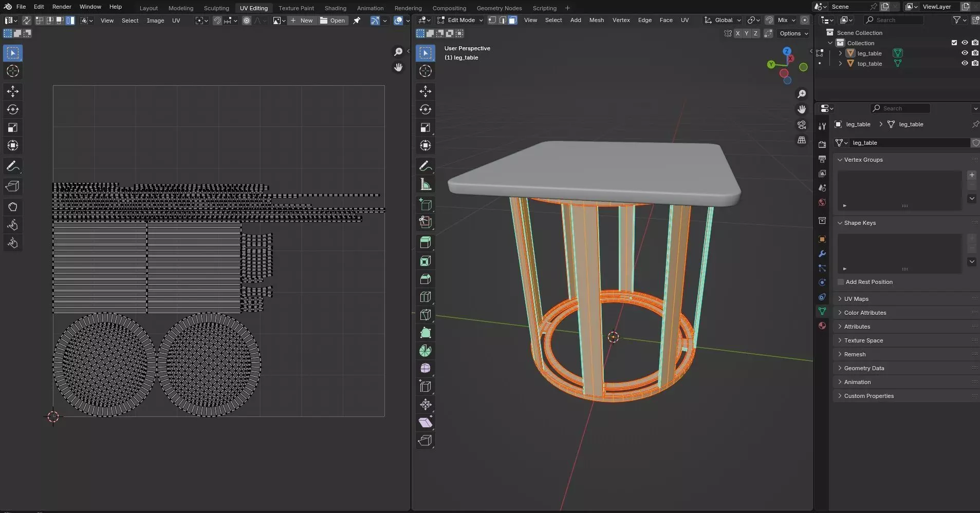Open the Global transform orientation dropdown

(x=723, y=20)
